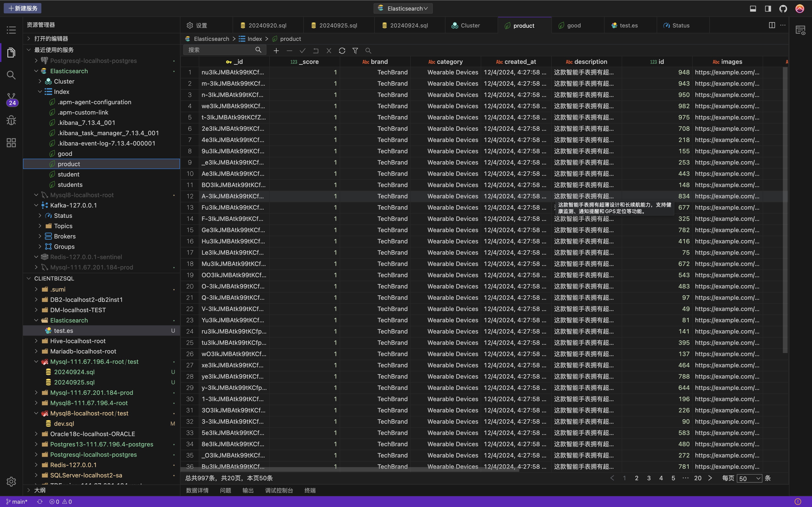Viewport: 812px width, 507px height.
Task: Open the Elasticsearch title dropdown
Action: point(403,8)
